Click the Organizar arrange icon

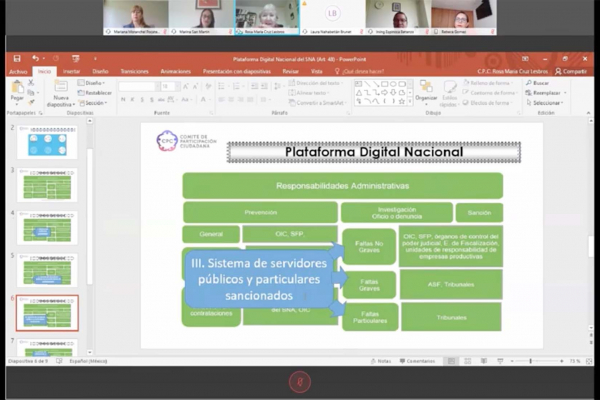(426, 87)
